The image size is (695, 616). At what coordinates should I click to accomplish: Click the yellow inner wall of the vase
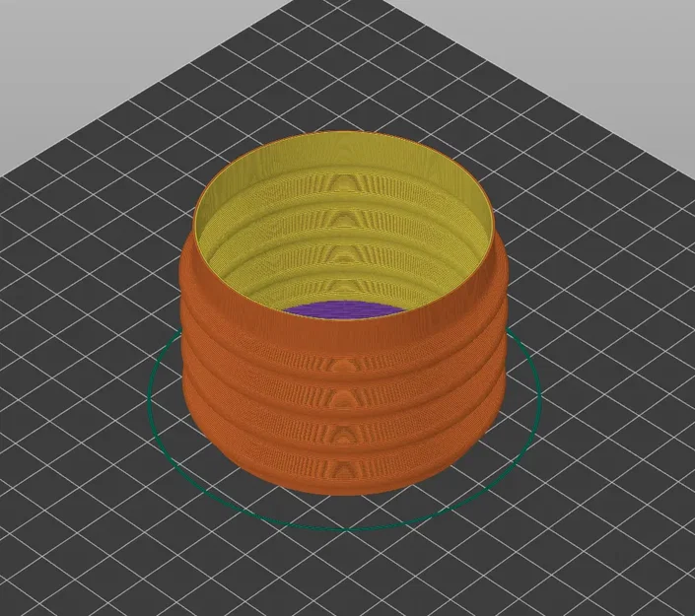pos(343,222)
